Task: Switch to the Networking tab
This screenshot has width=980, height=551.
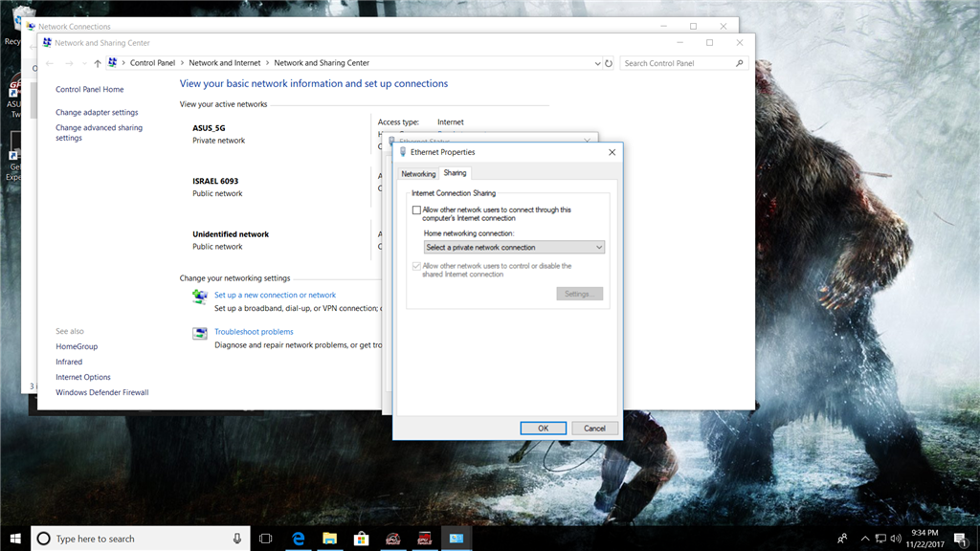Action: [418, 174]
